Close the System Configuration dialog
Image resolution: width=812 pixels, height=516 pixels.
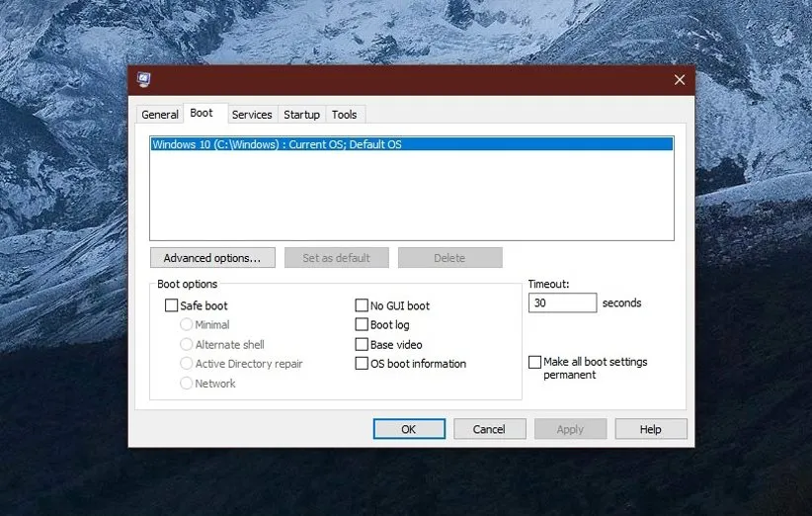coord(679,80)
